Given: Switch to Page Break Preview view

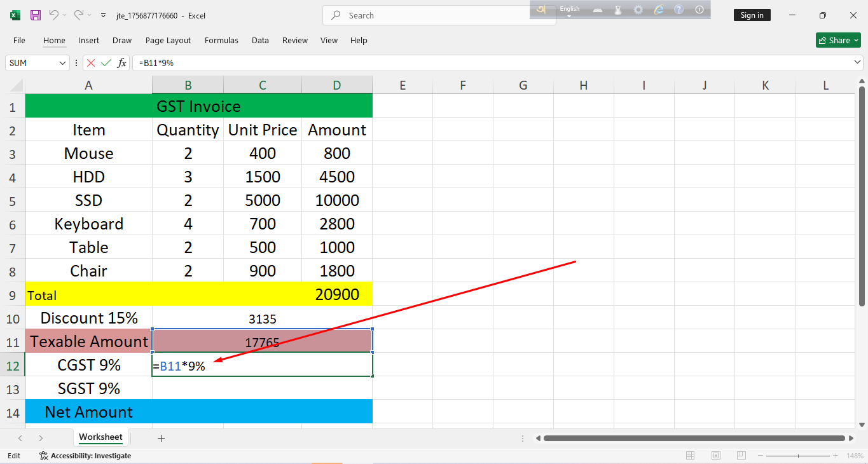Looking at the screenshot, I should pyautogui.click(x=741, y=456).
